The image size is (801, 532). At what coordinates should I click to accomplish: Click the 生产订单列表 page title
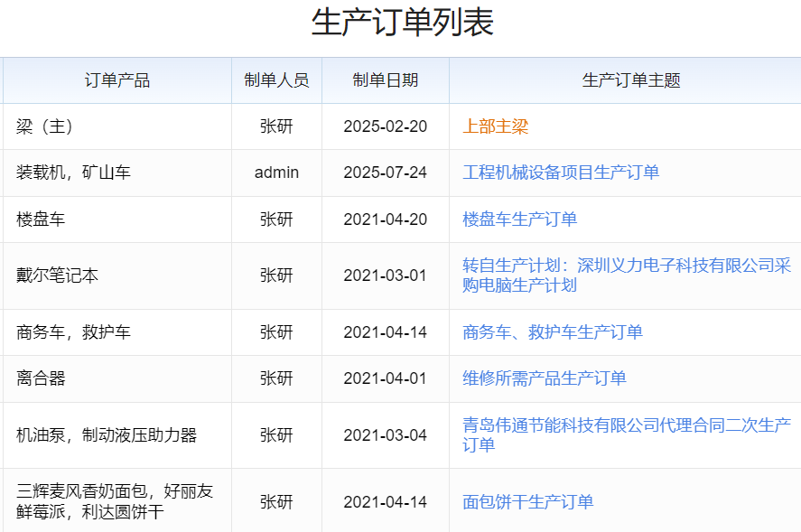tap(402, 23)
